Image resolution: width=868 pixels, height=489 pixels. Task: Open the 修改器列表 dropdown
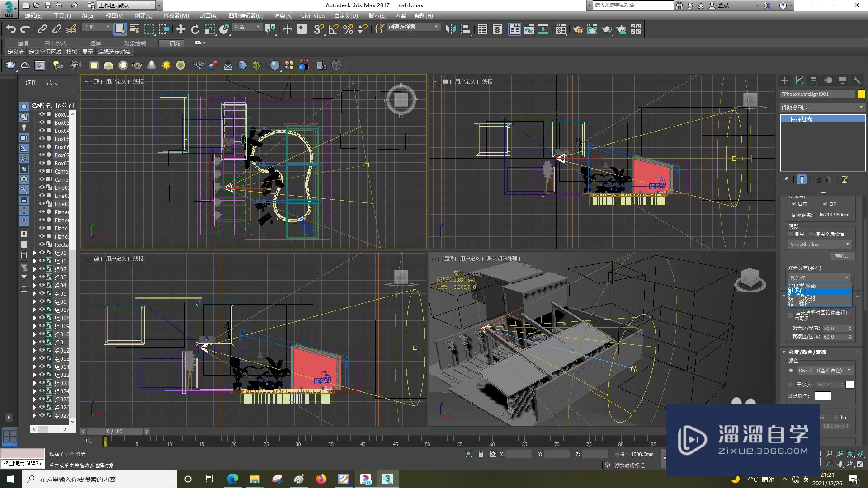point(822,107)
